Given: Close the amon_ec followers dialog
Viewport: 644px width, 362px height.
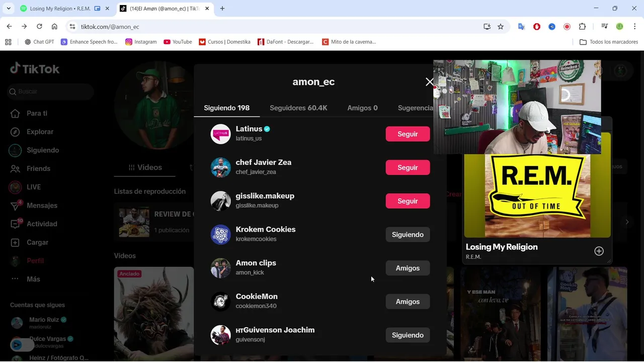Looking at the screenshot, I should tap(430, 81).
